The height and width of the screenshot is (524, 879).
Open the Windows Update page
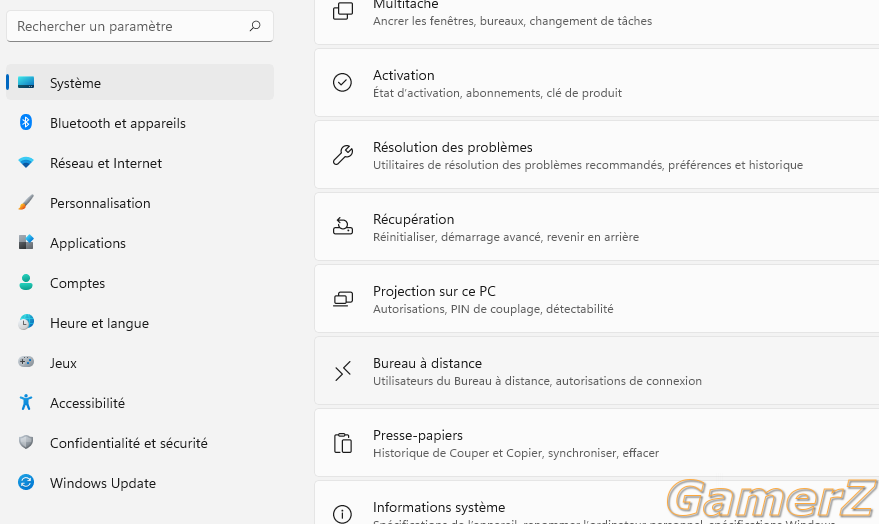click(140, 483)
